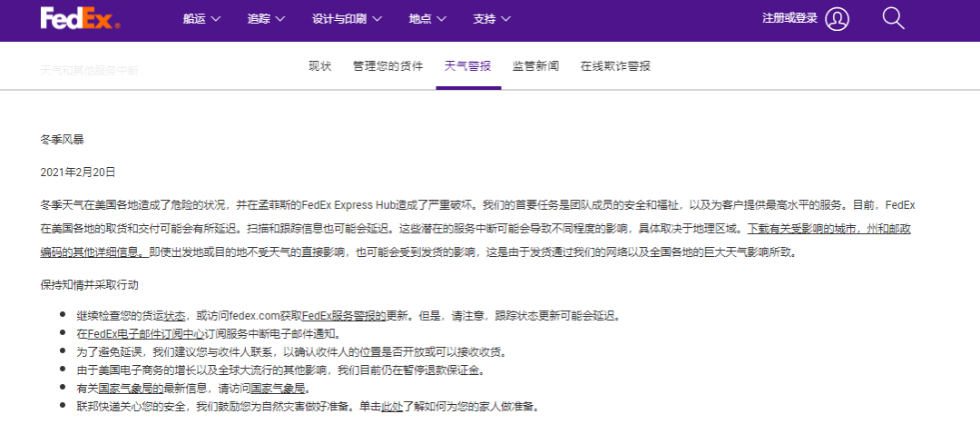Click the 冬季风暴 heading
This screenshot has height=434, width=980.
click(62, 140)
